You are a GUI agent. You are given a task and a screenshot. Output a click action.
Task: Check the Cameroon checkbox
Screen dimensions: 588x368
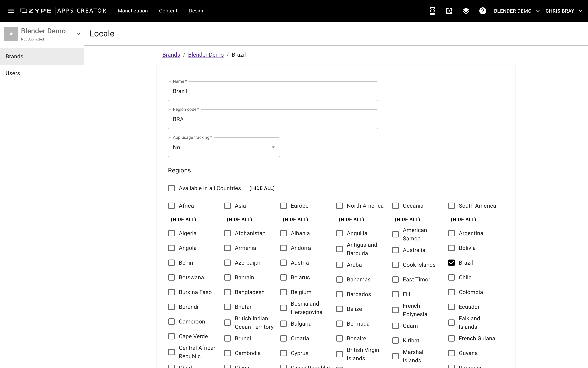pos(171,322)
